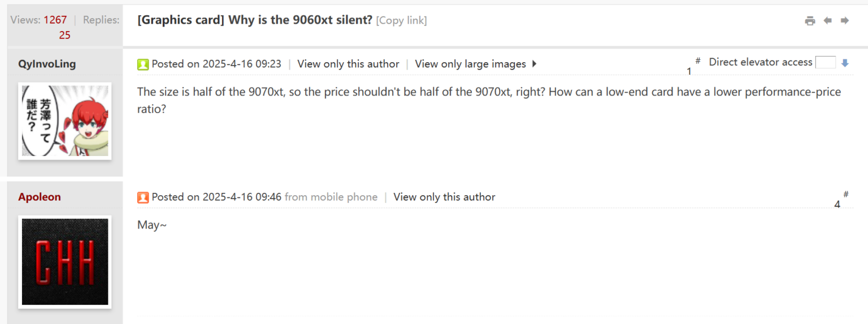Click the thread title Why is the 9060xt silent?
The height and width of the screenshot is (324, 868).
(300, 20)
